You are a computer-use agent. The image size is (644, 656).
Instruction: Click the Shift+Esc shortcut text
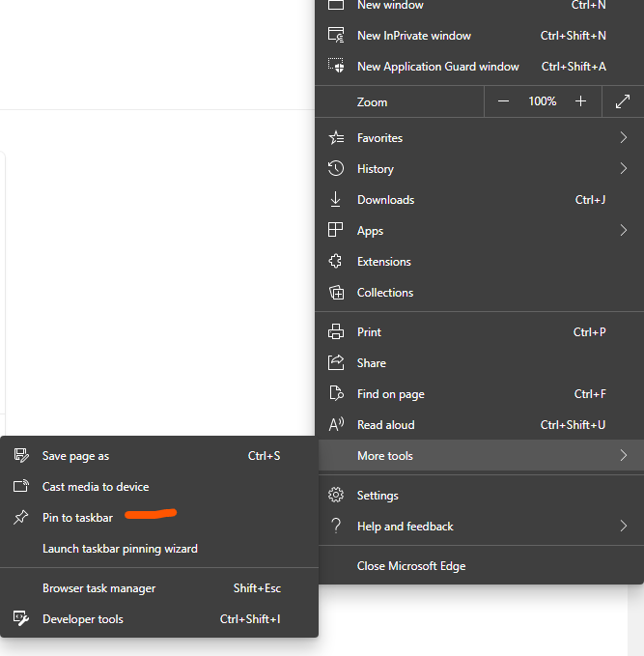(x=257, y=588)
